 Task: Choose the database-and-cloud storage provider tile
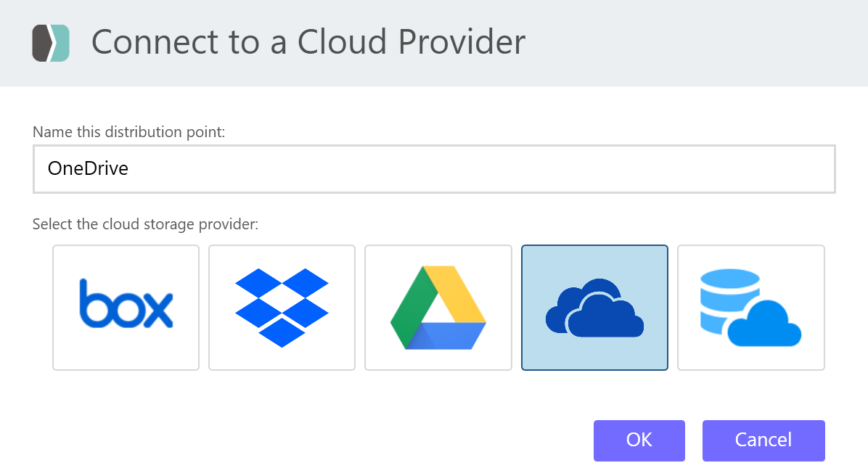tap(750, 308)
